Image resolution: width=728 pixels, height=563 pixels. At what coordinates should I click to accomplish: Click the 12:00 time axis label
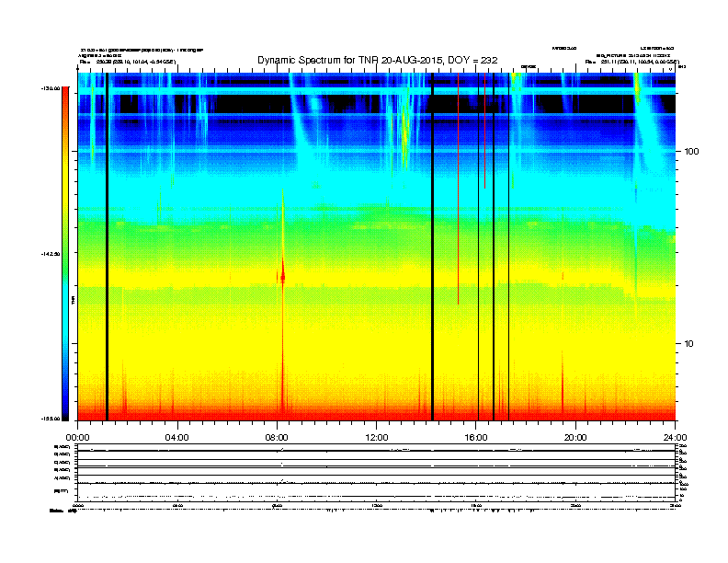pos(377,438)
